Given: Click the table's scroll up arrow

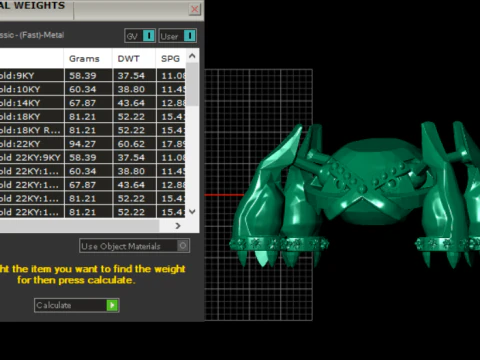Looking at the screenshot, I should click(192, 56).
